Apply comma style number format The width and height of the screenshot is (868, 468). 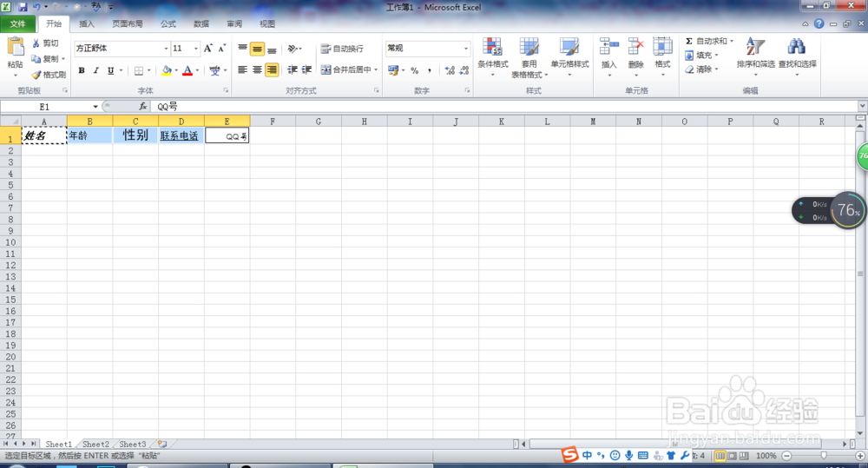click(429, 70)
